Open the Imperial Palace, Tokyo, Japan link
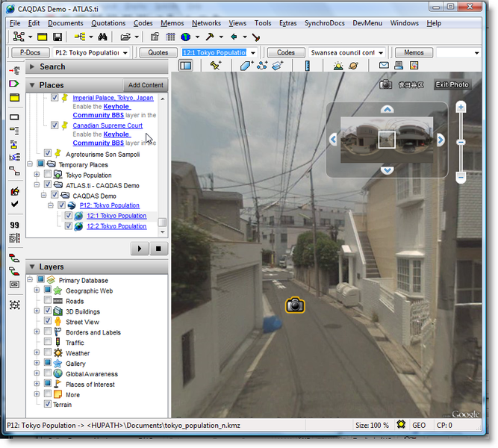 tap(113, 98)
